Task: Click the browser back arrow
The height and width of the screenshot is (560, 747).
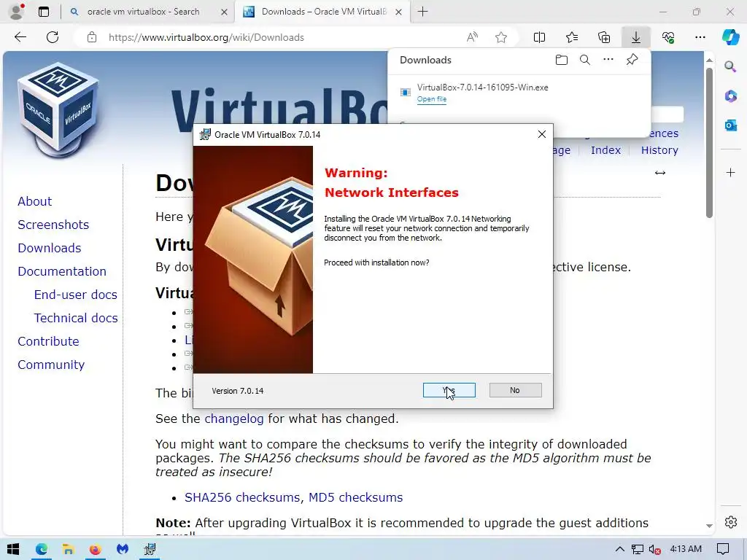Action: click(20, 37)
